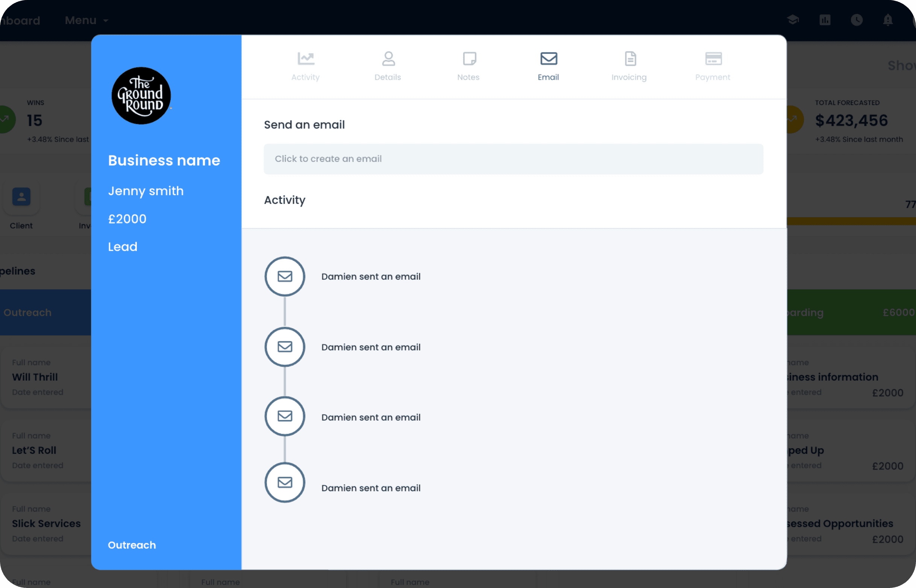Click the clock icon in top bar

click(x=857, y=20)
